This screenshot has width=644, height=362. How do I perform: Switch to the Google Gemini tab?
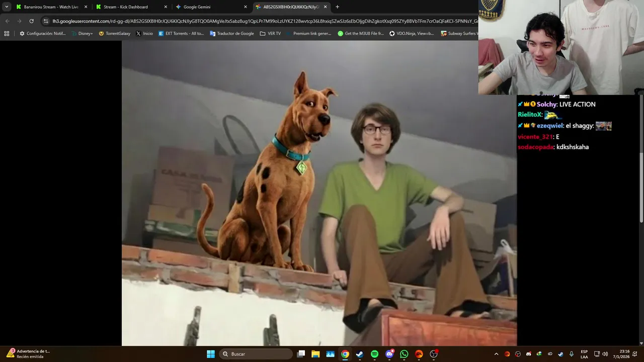pos(210,7)
